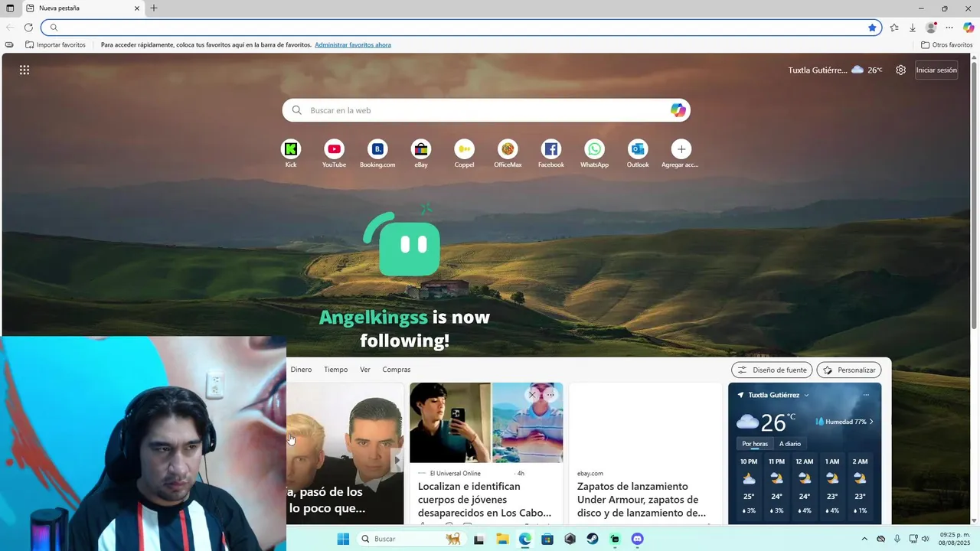The height and width of the screenshot is (551, 980).
Task: Open the 10 PM hourly forecast
Action: 749,486
